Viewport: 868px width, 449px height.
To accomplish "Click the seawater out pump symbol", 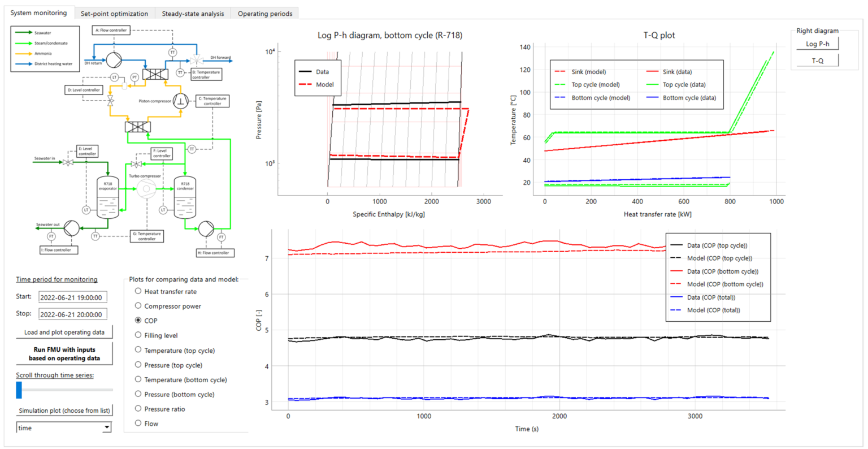I will click(71, 228).
